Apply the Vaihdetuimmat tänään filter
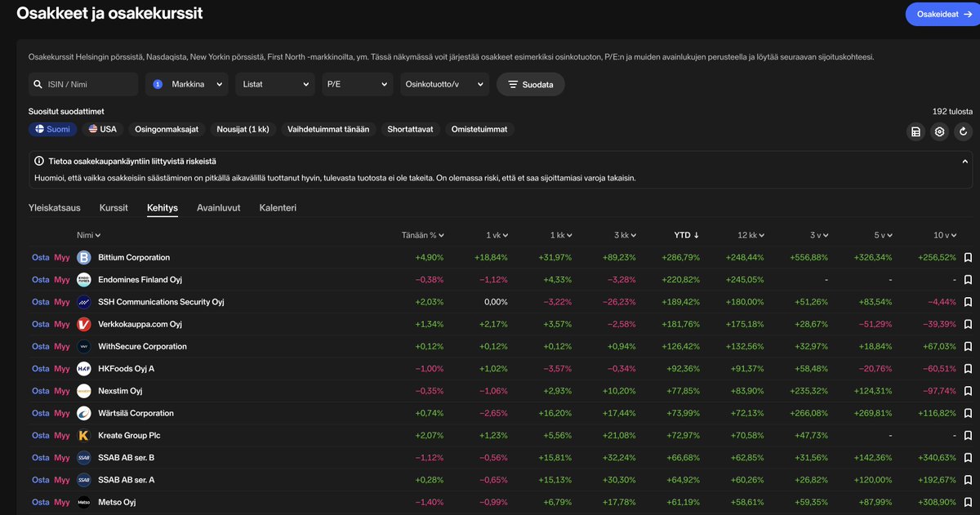The image size is (980, 515). pyautogui.click(x=328, y=129)
